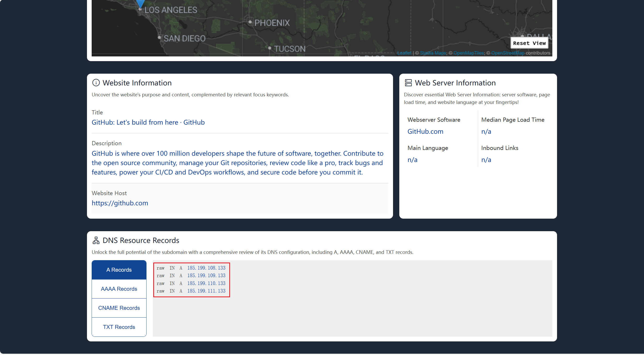
Task: Click the Web Server Information server icon
Action: point(408,83)
